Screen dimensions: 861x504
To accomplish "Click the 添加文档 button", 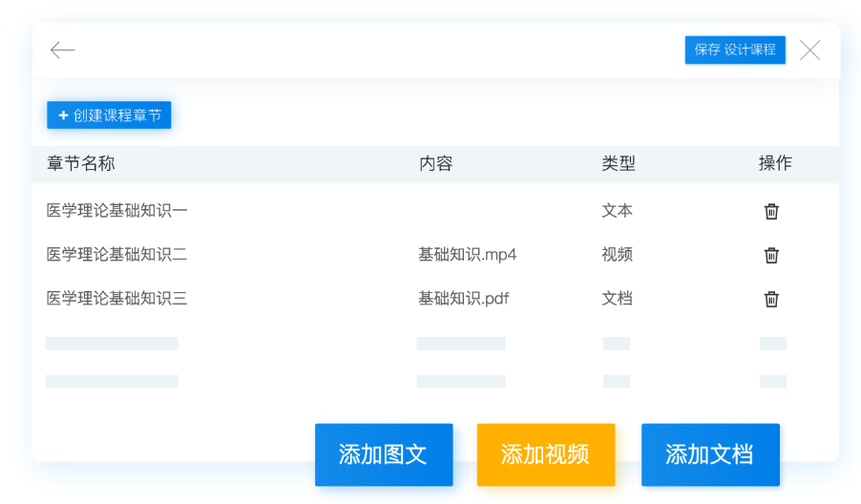I will (x=709, y=454).
